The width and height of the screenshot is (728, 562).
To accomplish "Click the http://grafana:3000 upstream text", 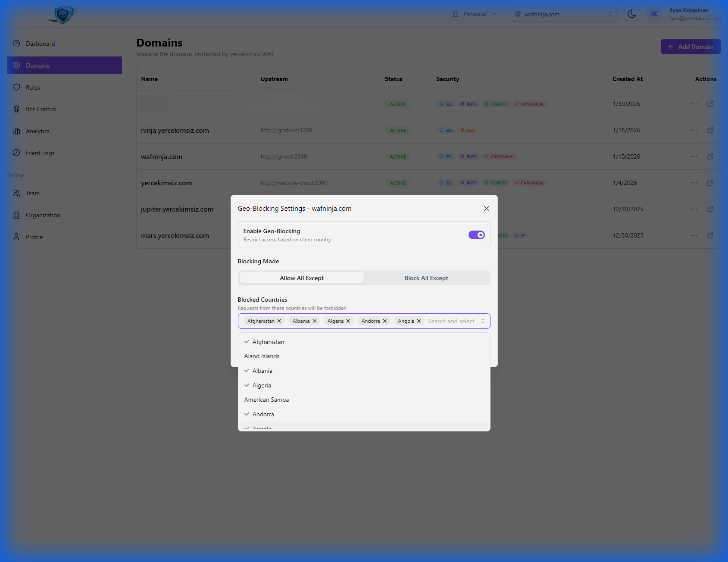I will click(286, 130).
